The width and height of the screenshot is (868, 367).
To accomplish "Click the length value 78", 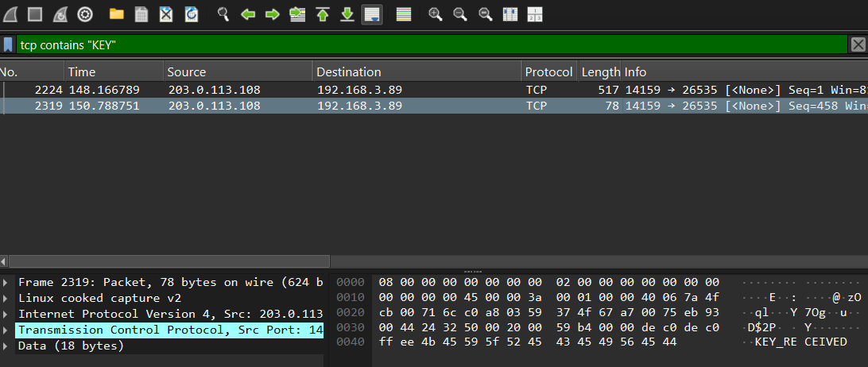I will [612, 106].
